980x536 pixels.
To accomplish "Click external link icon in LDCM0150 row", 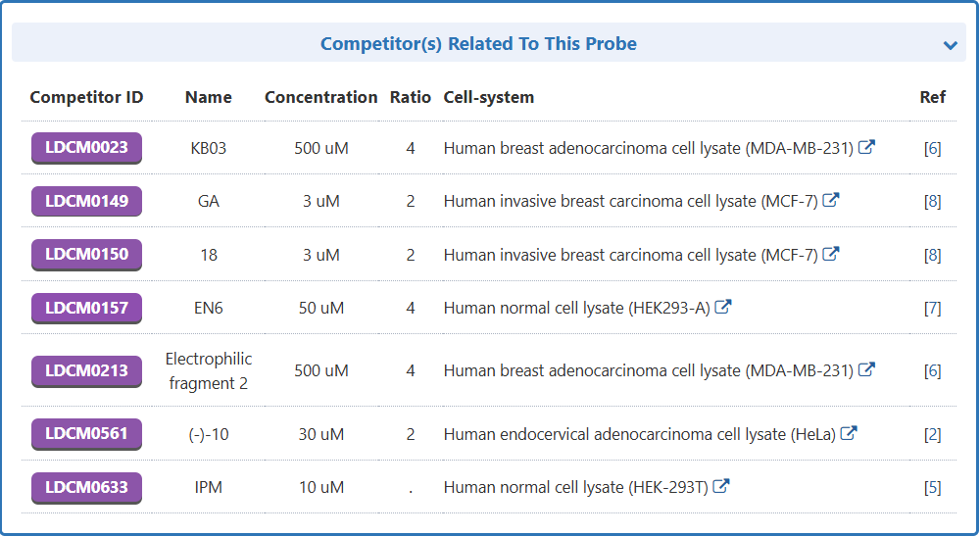I will tap(831, 254).
